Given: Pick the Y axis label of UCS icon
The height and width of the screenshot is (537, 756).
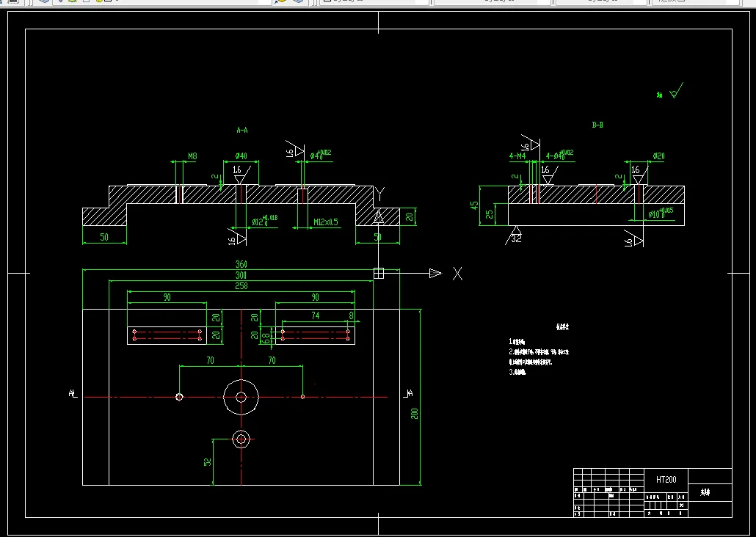Looking at the screenshot, I should click(x=380, y=194).
